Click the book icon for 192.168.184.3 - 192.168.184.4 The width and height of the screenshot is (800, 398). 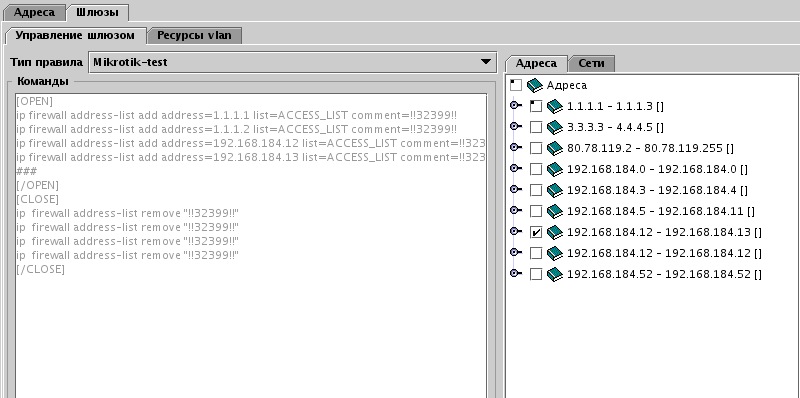[x=555, y=190]
